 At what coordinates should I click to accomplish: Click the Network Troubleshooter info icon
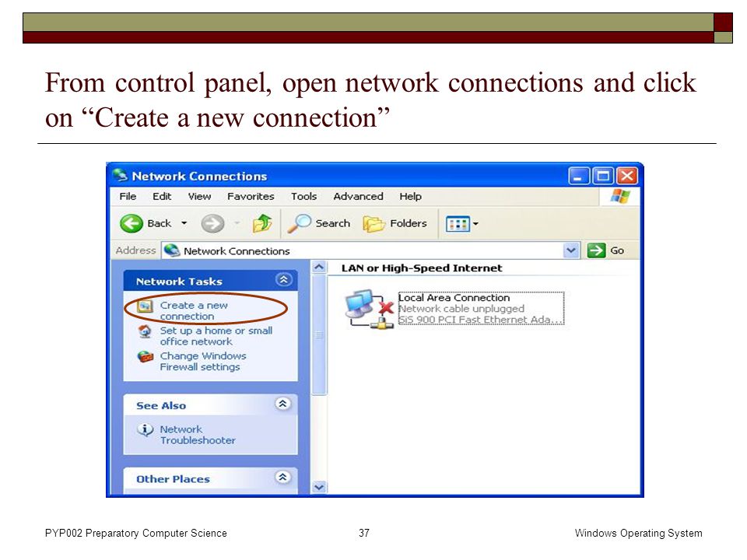[146, 429]
